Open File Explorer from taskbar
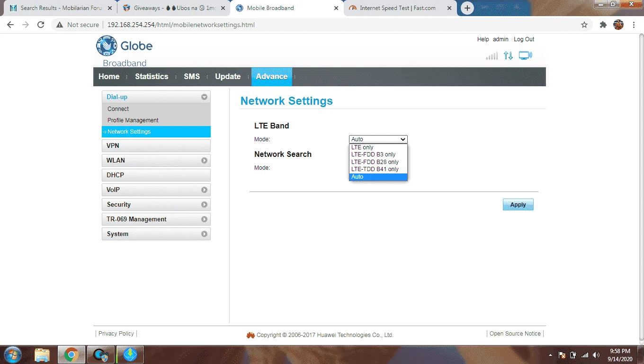This screenshot has width=644, height=364. pos(42,355)
